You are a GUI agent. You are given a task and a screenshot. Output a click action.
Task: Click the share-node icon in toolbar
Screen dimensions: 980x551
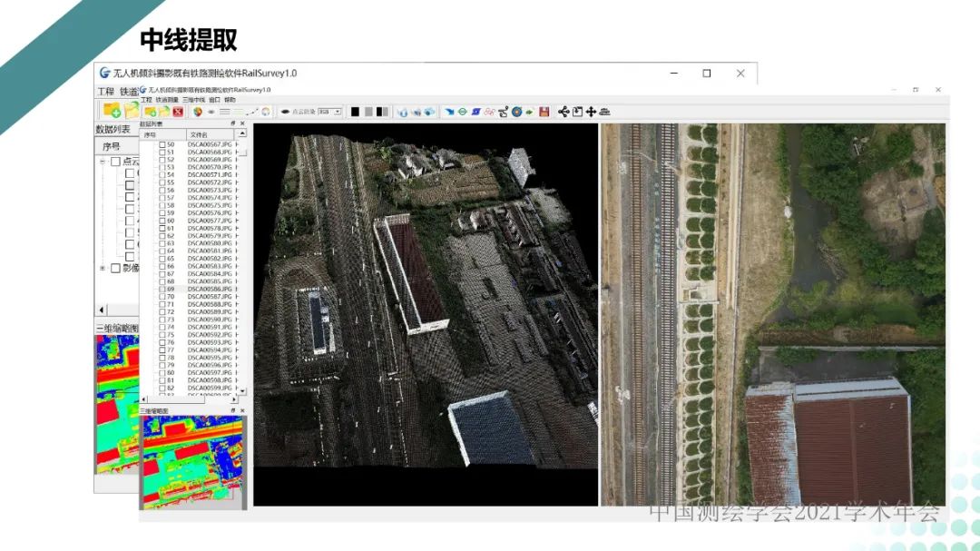click(563, 112)
